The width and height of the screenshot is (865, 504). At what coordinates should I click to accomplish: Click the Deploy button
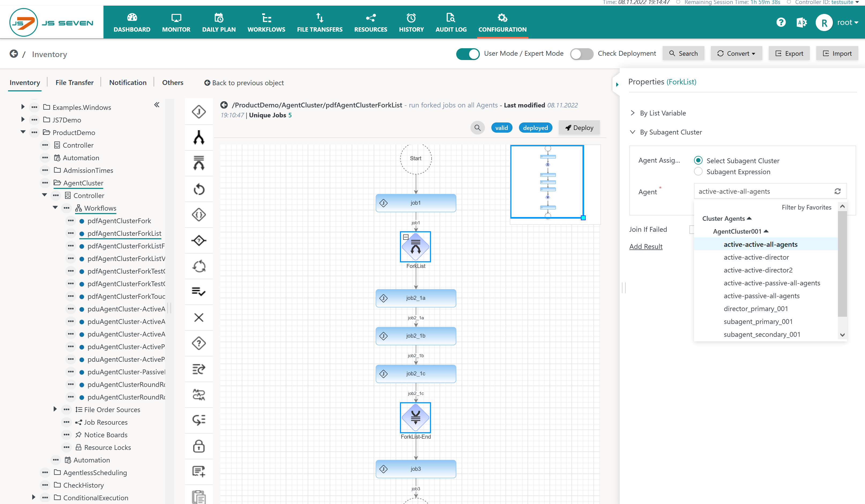point(580,128)
